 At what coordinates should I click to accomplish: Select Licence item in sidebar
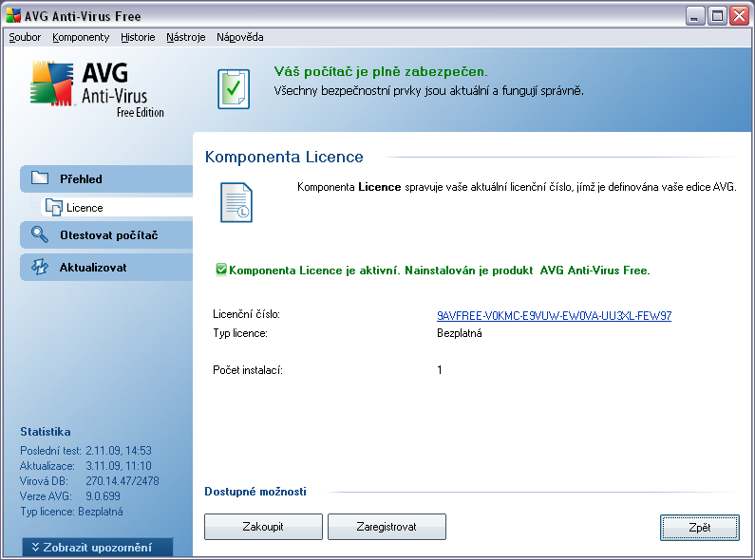(x=117, y=207)
